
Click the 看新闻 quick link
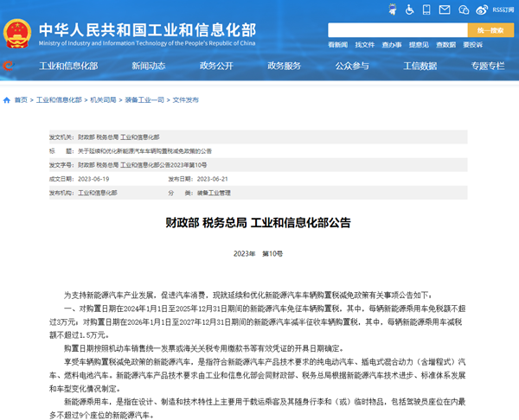(337, 44)
